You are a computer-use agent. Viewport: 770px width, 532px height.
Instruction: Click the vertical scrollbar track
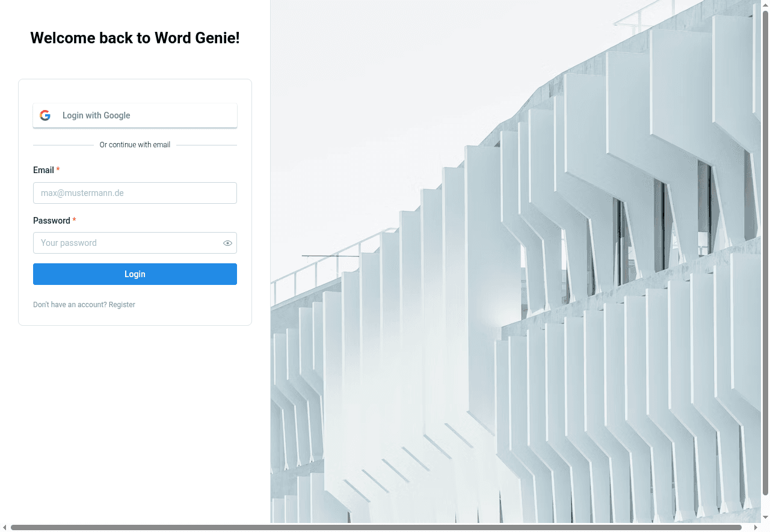765,271
